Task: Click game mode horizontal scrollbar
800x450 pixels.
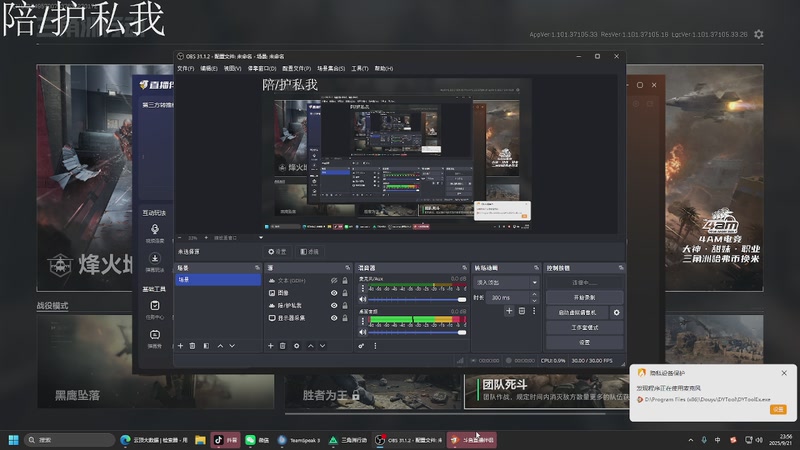Action: [x=445, y=414]
